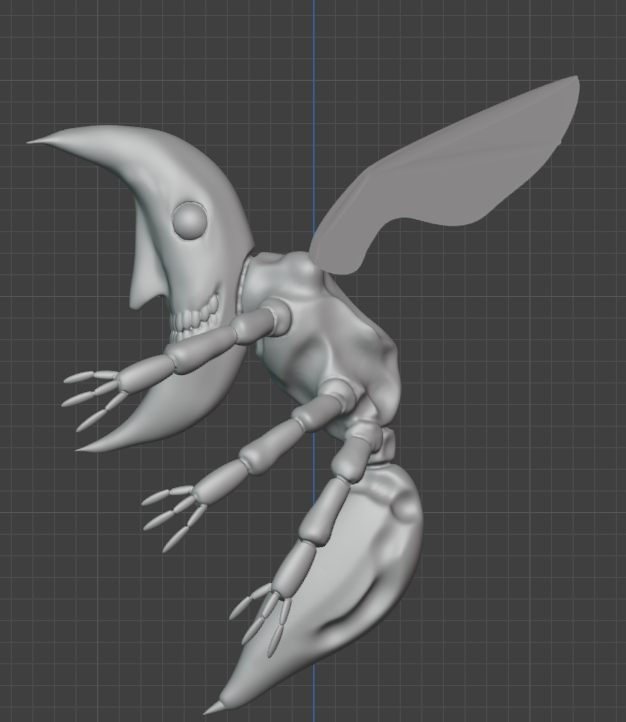This screenshot has height=722, width=626.
Task: Select the creature's round eyeball
Action: pos(189,220)
